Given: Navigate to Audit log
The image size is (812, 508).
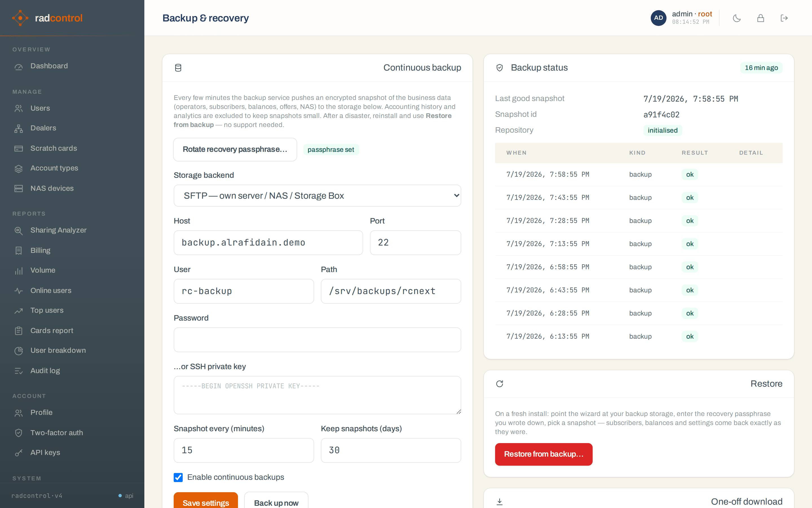Looking at the screenshot, I should pyautogui.click(x=72, y=371).
